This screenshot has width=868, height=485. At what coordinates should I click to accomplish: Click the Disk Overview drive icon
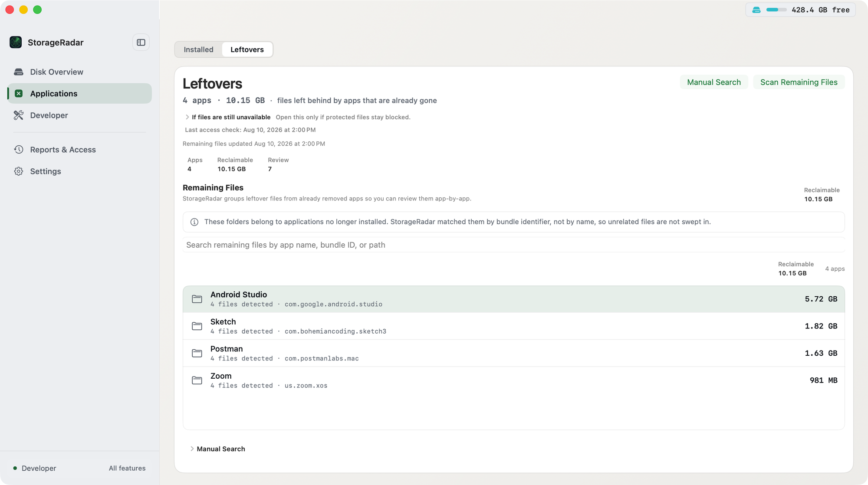coord(19,72)
